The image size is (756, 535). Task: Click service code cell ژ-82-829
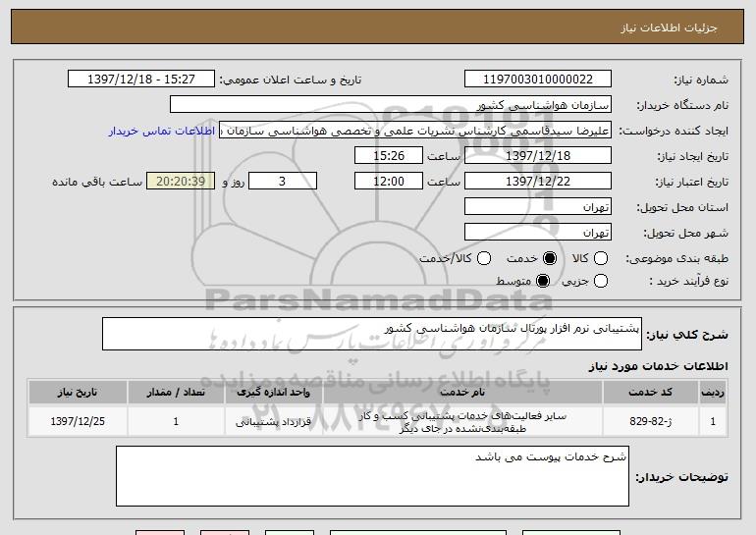pos(650,422)
